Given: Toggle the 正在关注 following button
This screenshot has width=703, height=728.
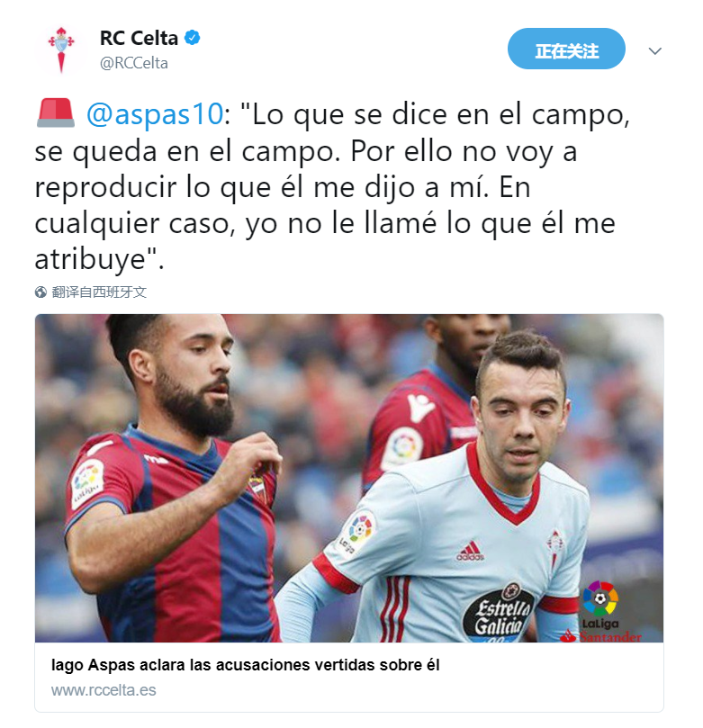Looking at the screenshot, I should coord(566,49).
